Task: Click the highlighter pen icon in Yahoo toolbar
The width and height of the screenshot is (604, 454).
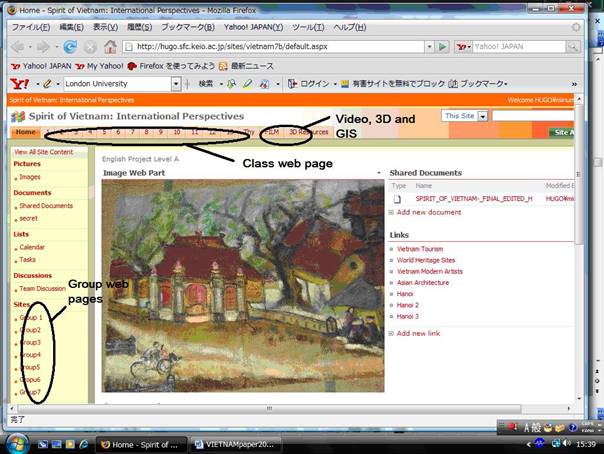Action: click(247, 84)
